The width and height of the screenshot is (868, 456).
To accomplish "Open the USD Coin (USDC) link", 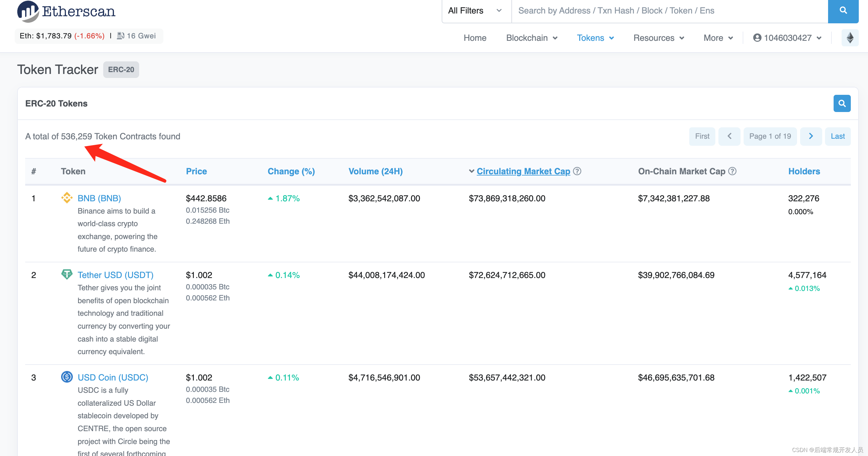I will click(x=112, y=377).
